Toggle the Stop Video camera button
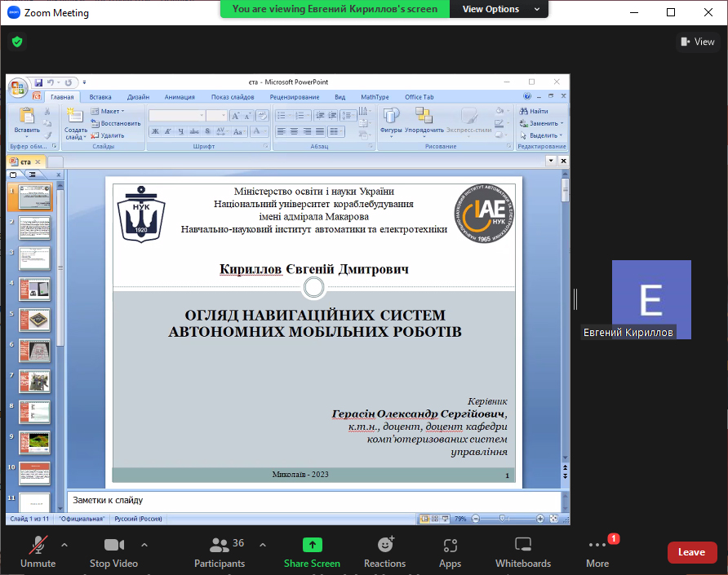Screen dimensions: 728x575 click(112, 545)
